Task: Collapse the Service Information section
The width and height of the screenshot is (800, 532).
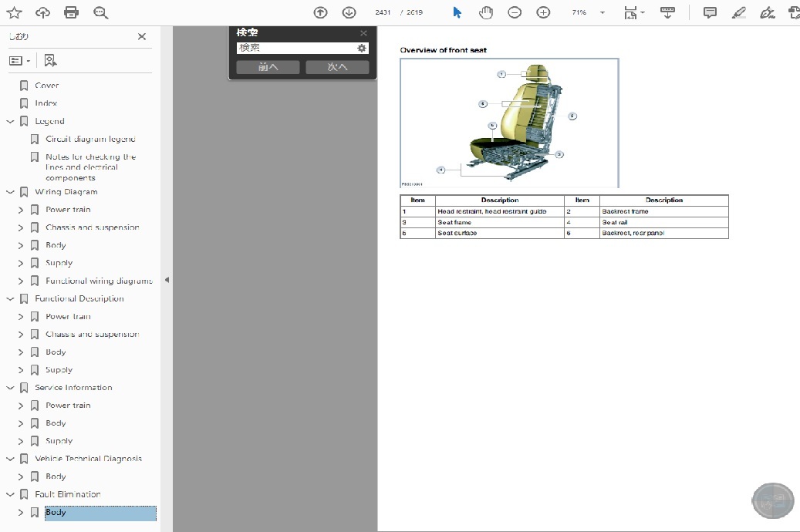Action: (10, 388)
